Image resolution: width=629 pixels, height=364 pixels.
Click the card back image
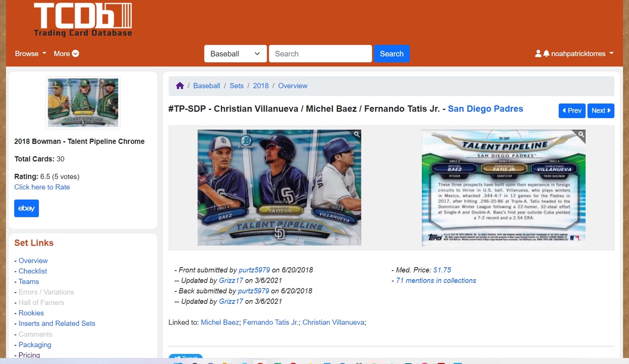[x=503, y=188]
